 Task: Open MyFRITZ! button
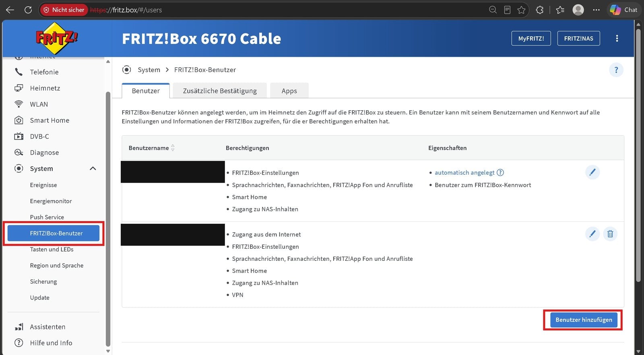531,38
